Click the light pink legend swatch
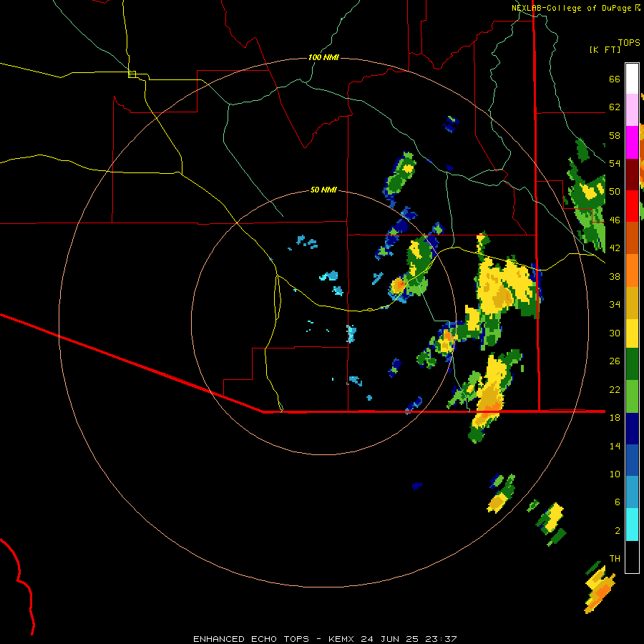 click(x=632, y=110)
